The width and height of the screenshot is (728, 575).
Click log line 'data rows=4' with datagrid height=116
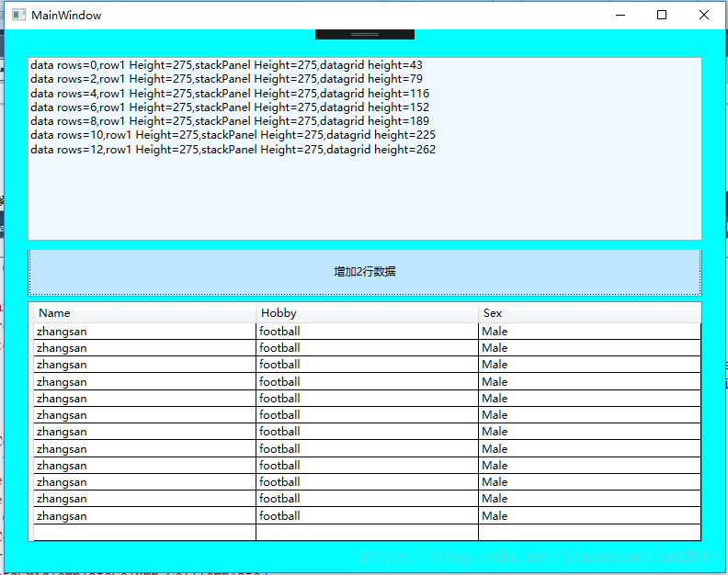(230, 94)
